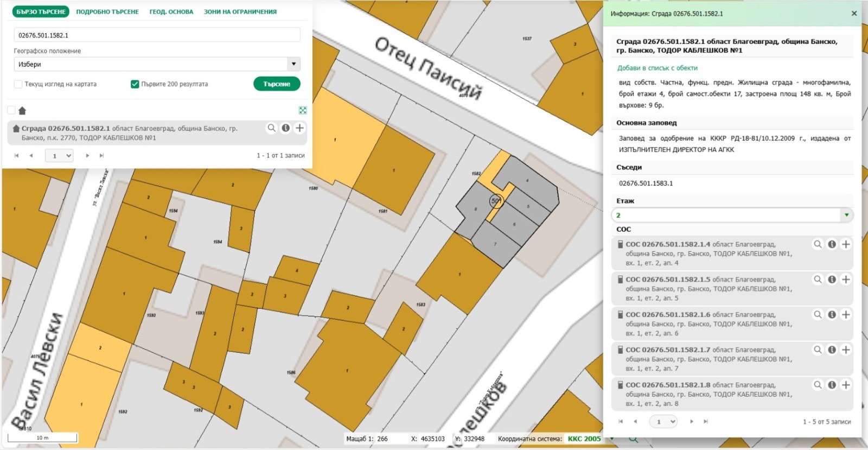Add search result building to list
Viewport: 868px width, 450px height.
[299, 128]
